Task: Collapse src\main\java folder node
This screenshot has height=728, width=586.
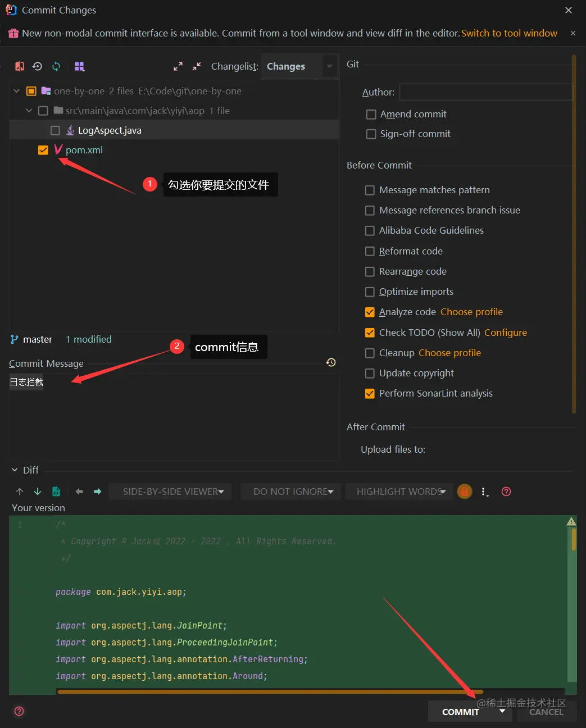Action: click(29, 111)
